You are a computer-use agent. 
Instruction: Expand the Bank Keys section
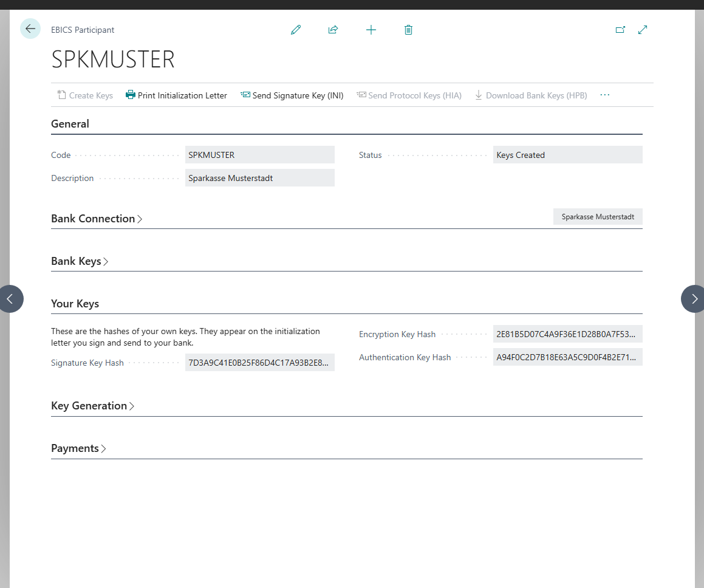tap(80, 261)
